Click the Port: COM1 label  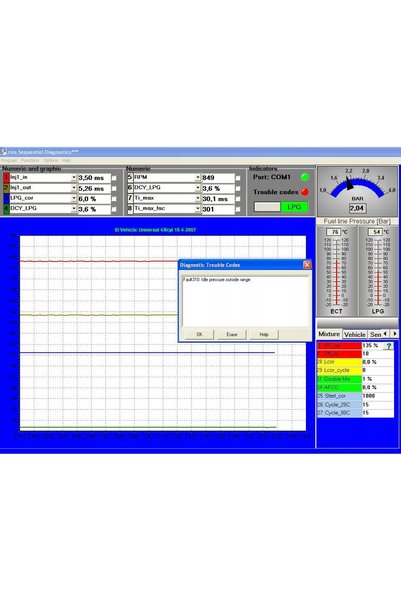pyautogui.click(x=272, y=177)
